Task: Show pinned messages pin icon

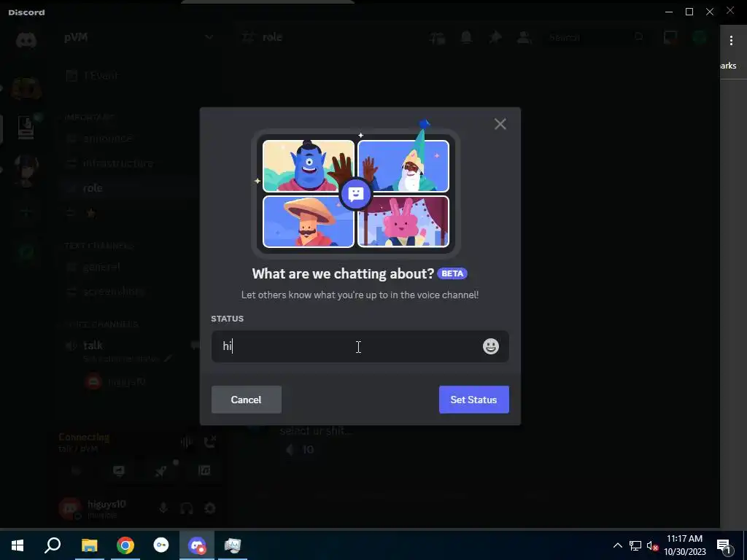Action: point(495,37)
